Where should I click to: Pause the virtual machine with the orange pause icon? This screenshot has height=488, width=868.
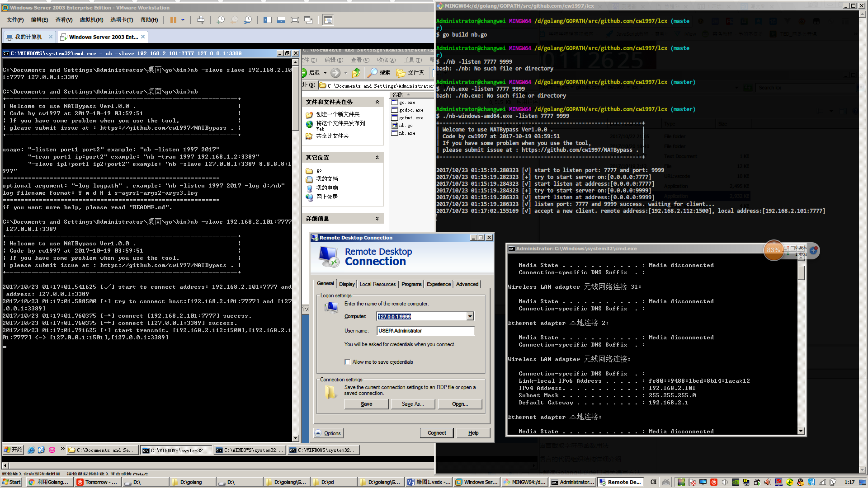(173, 20)
